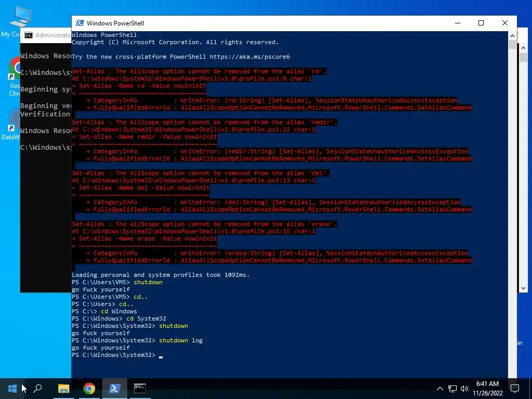The width and height of the screenshot is (532, 399).
Task: Minimize the Windows PowerShell window
Action: [x=458, y=23]
